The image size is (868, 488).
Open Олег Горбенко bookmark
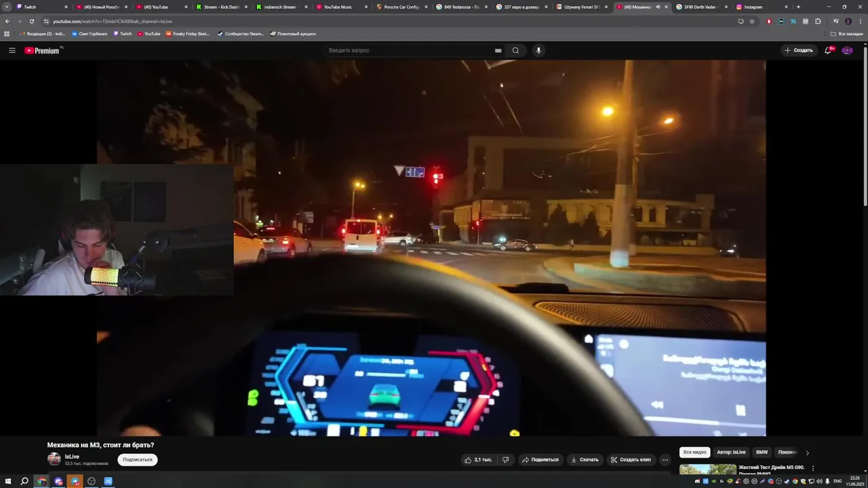click(90, 33)
